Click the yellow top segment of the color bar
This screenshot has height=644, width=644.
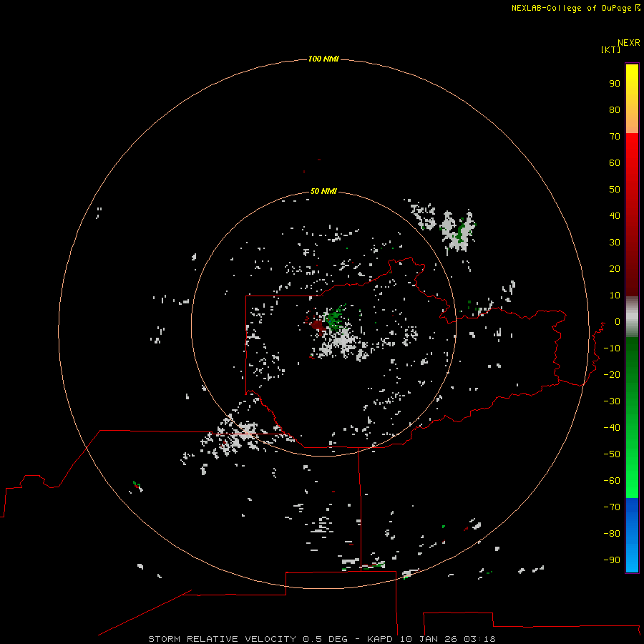click(x=632, y=99)
